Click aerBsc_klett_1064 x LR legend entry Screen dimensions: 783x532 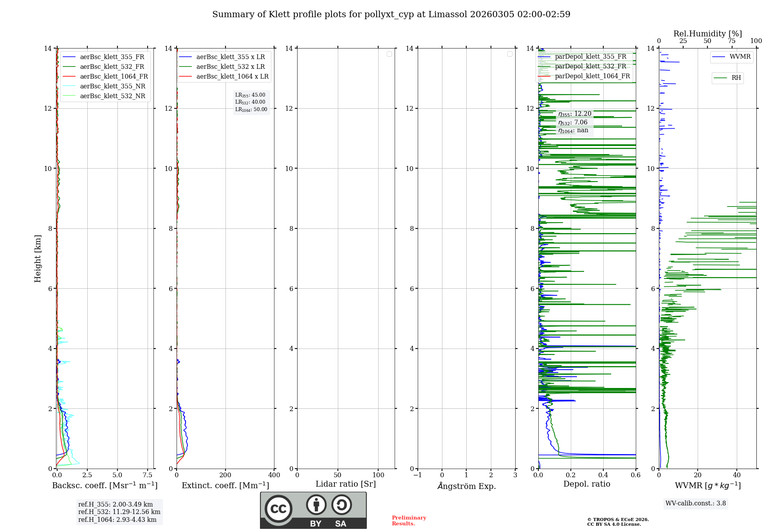[232, 77]
